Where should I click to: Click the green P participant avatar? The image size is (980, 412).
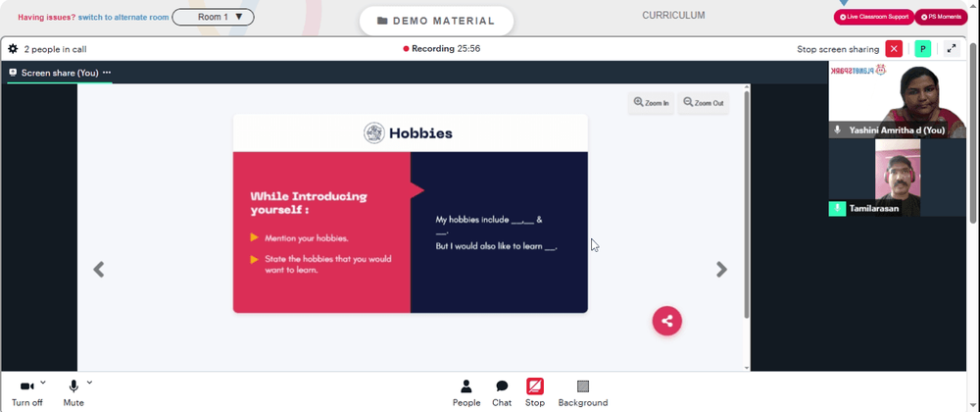click(x=922, y=49)
